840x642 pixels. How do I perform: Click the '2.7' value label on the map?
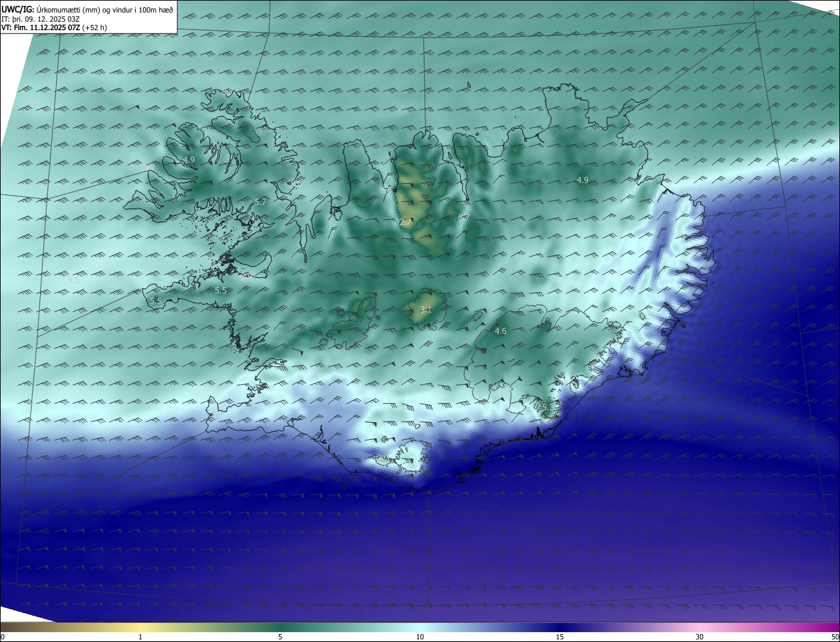(406, 223)
